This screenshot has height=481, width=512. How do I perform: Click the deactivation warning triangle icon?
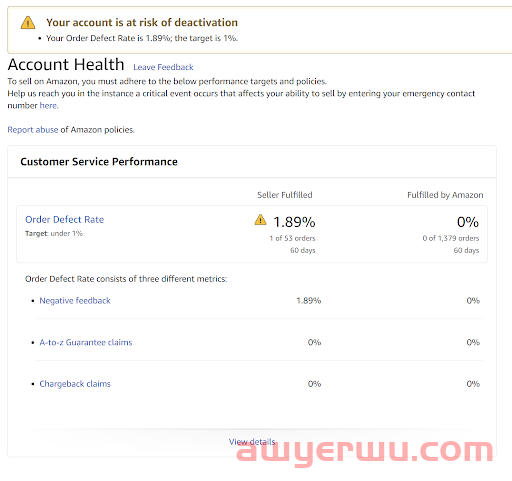[x=28, y=23]
